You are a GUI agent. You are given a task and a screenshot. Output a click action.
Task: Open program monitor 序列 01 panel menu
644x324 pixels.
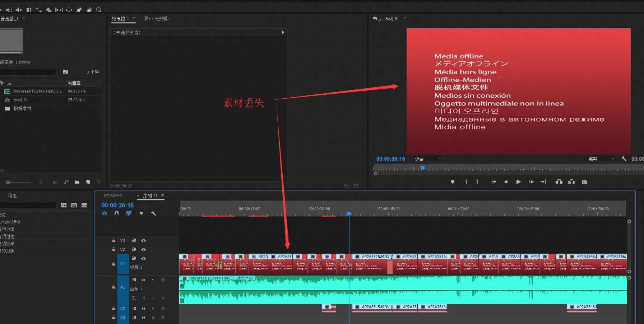coord(406,19)
